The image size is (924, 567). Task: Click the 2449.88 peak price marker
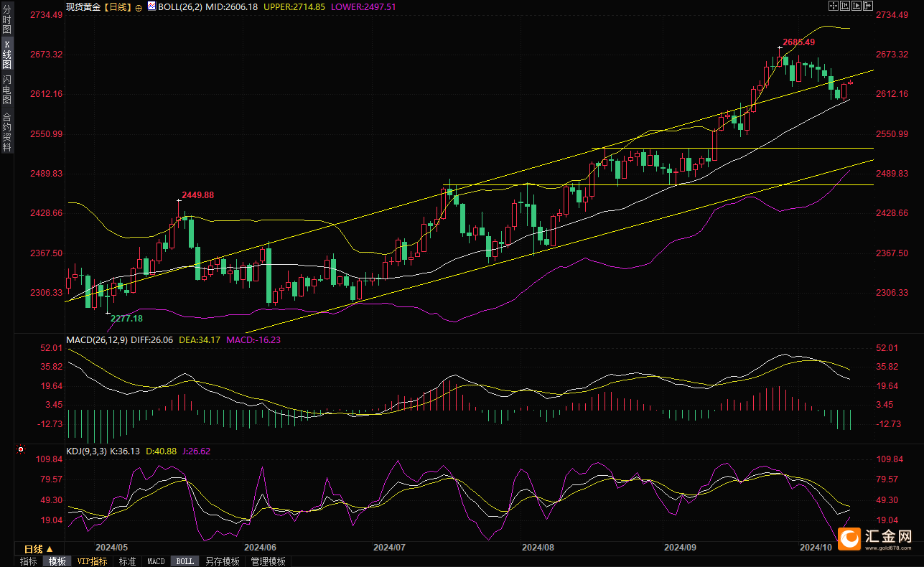pos(197,195)
